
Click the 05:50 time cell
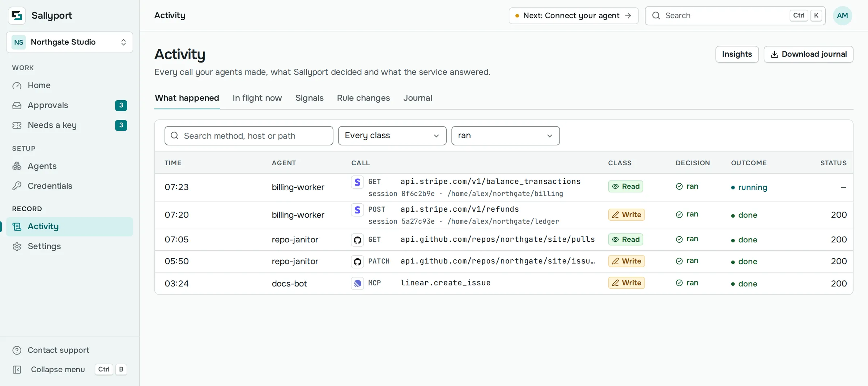[176, 262]
